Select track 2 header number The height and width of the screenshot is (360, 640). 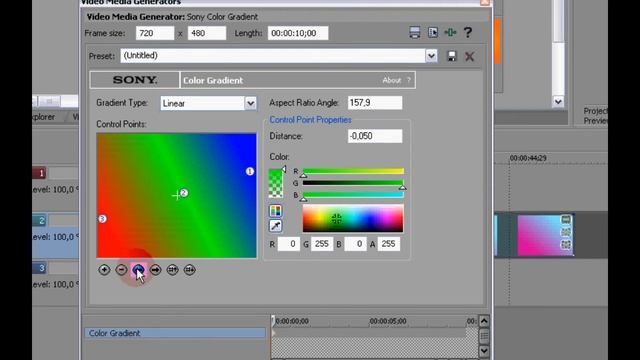point(40,221)
